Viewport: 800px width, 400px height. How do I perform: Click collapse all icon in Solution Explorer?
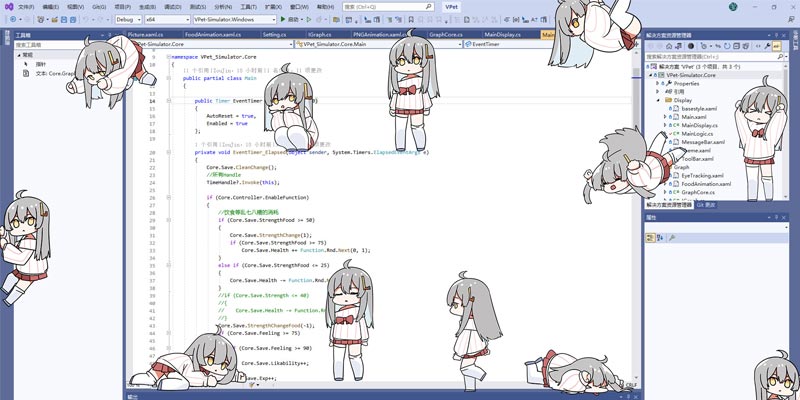tap(736, 46)
